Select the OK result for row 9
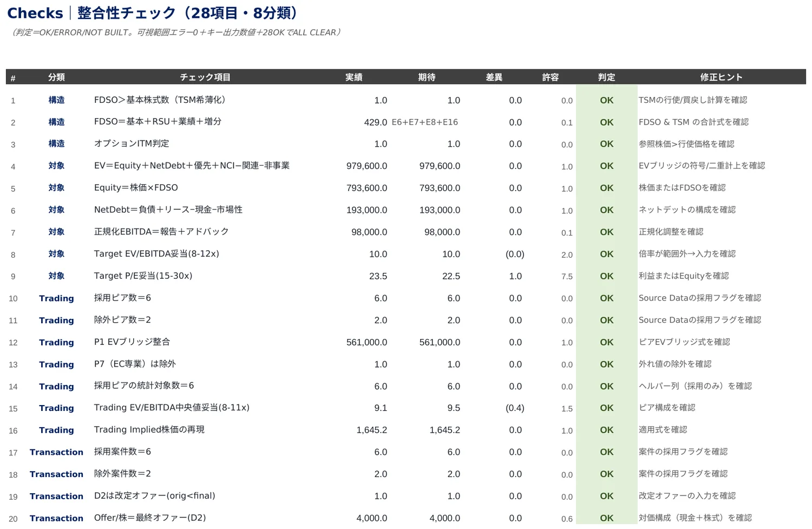The height and width of the screenshot is (529, 812). pyautogui.click(x=606, y=276)
